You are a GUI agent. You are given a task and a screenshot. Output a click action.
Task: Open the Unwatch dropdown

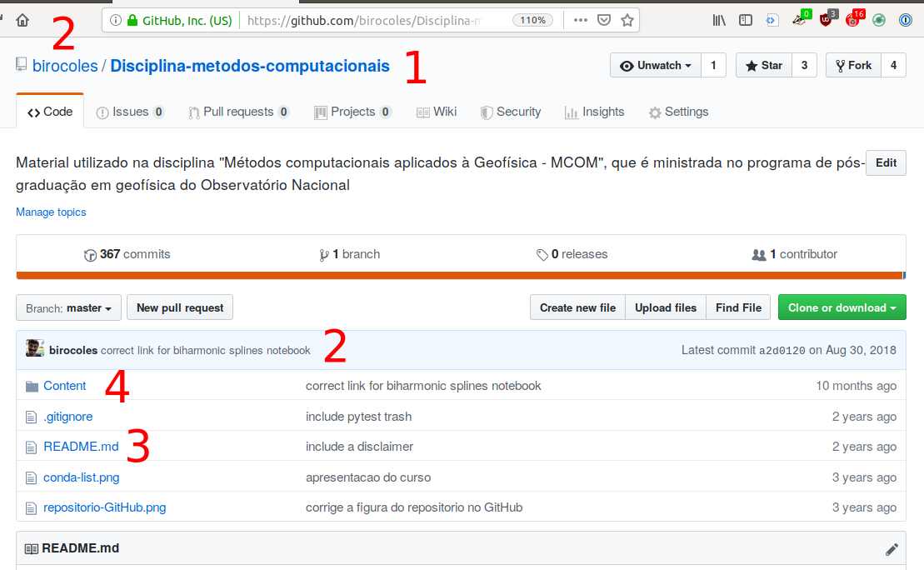point(655,66)
